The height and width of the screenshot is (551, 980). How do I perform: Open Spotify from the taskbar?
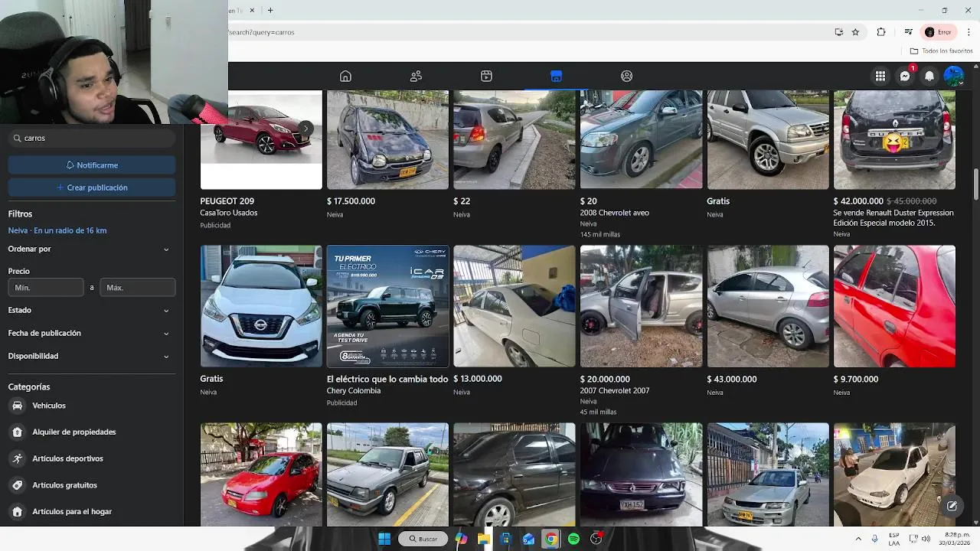pyautogui.click(x=573, y=539)
